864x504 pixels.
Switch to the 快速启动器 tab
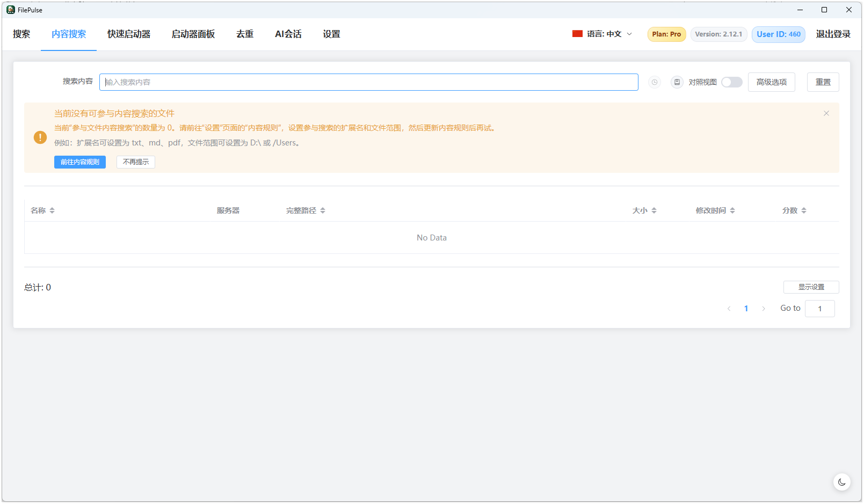click(x=129, y=34)
